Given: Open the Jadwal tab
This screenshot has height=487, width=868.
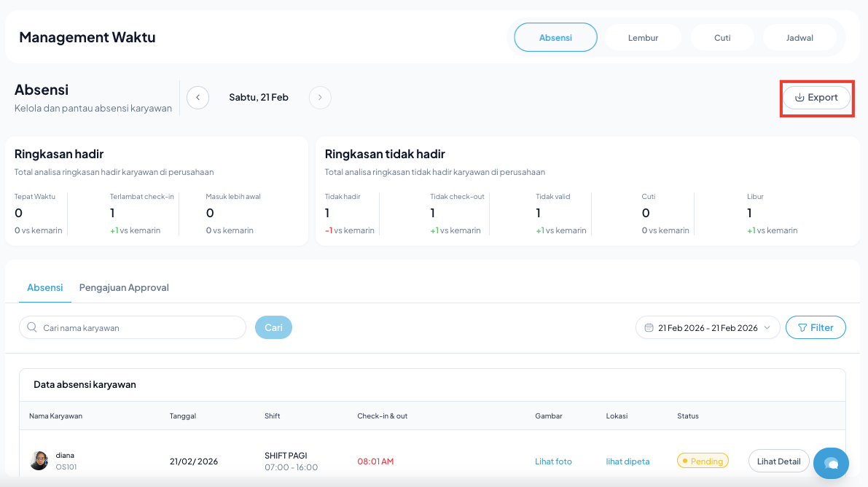Looking at the screenshot, I should click(x=799, y=38).
